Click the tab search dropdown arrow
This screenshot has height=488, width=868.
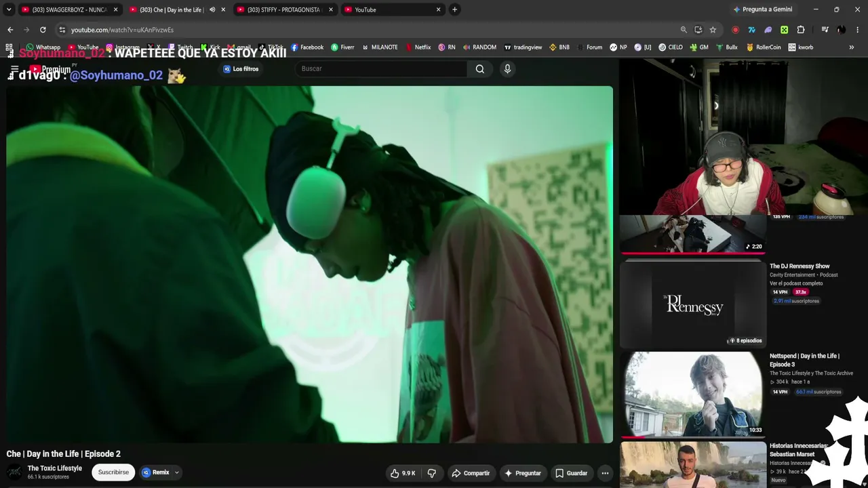point(9,9)
